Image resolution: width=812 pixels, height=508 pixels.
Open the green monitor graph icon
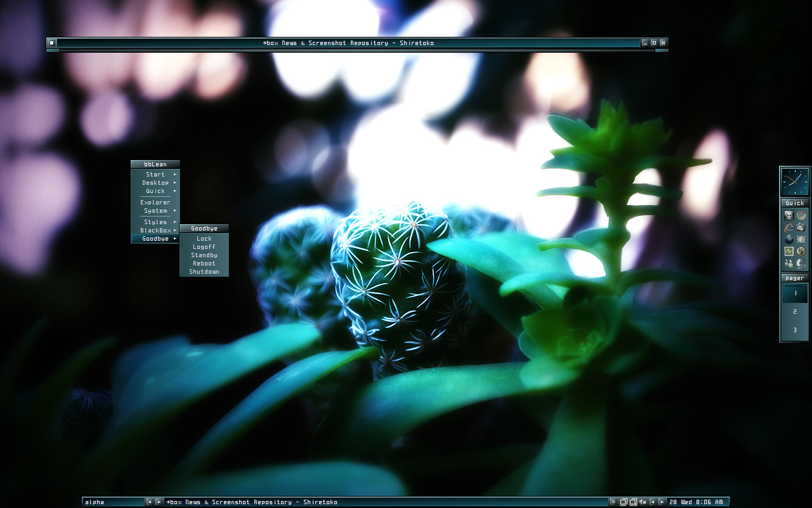click(x=789, y=251)
